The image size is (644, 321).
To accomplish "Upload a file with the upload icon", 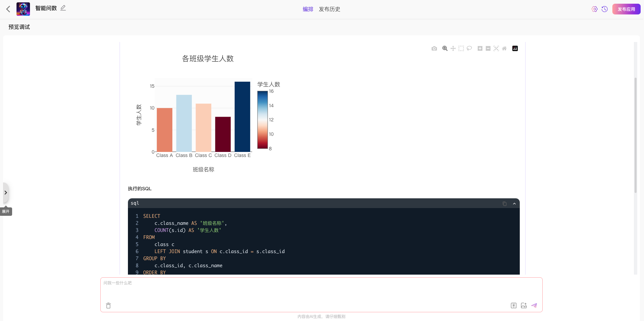I will coord(514,306).
